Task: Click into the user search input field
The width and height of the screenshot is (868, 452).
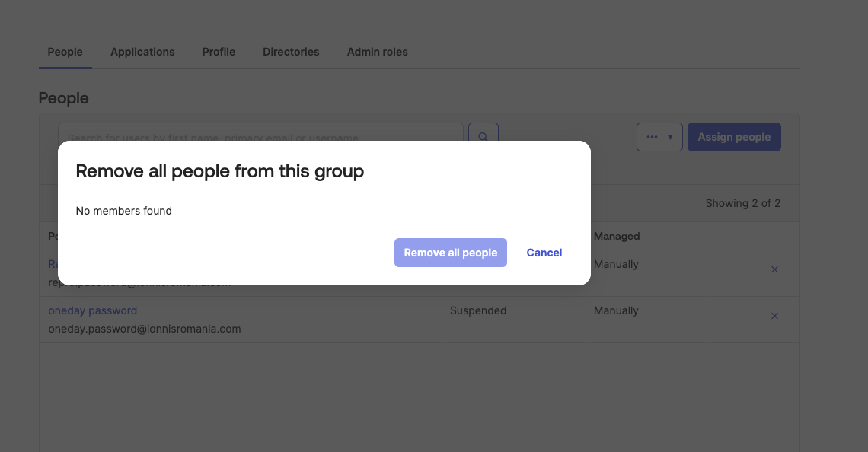Action: pos(259,134)
